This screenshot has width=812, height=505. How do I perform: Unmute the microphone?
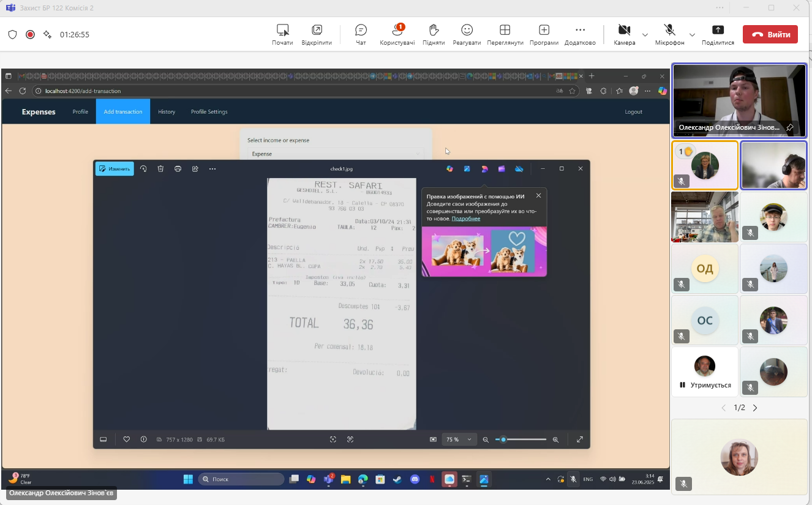coord(669,31)
